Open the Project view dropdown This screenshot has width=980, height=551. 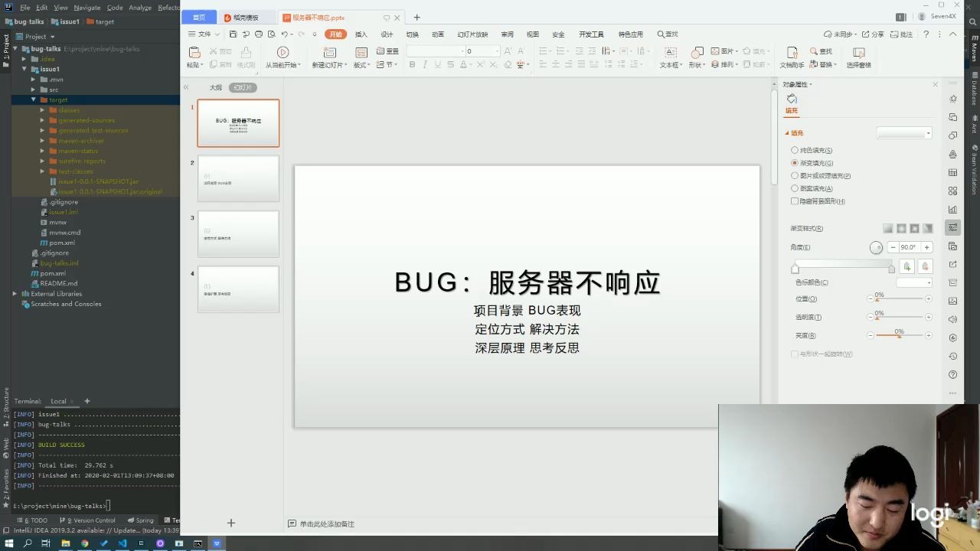pyautogui.click(x=36, y=36)
